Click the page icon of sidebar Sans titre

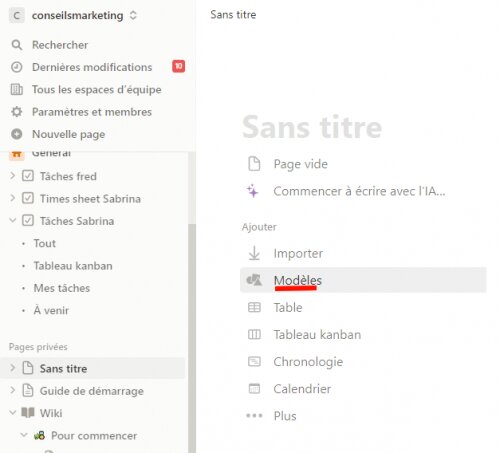click(28, 368)
